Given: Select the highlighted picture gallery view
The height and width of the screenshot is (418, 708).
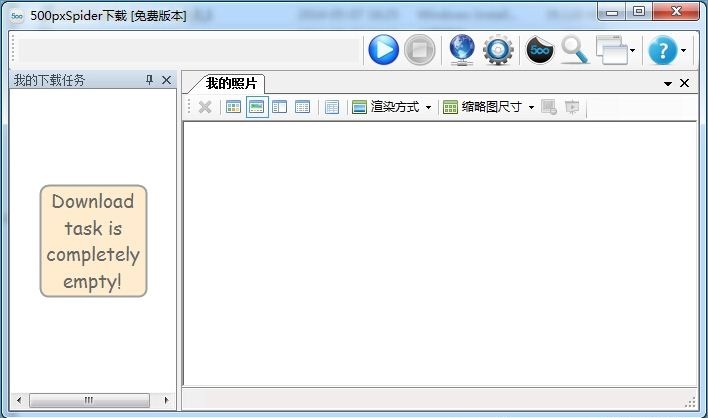Looking at the screenshot, I should [257, 107].
